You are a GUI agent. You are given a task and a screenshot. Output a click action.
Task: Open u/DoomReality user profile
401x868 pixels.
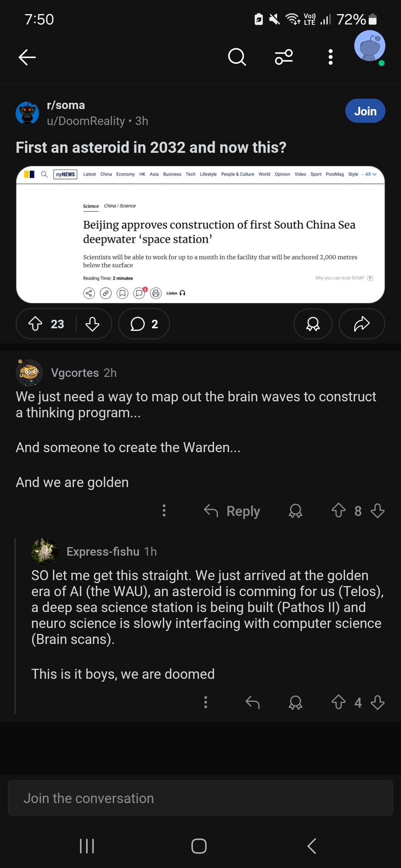point(86,121)
